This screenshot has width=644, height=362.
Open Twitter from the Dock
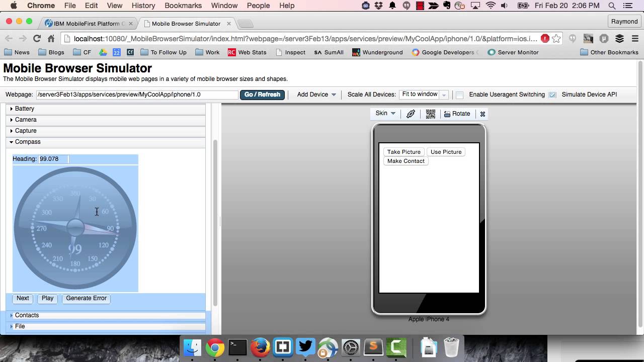coord(305,347)
